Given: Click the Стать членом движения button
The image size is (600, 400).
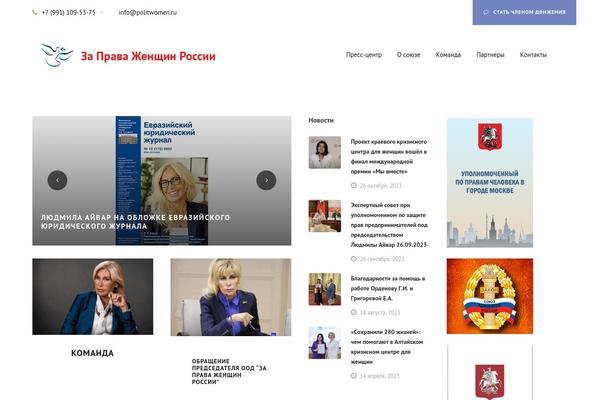Looking at the screenshot, I should (524, 12).
